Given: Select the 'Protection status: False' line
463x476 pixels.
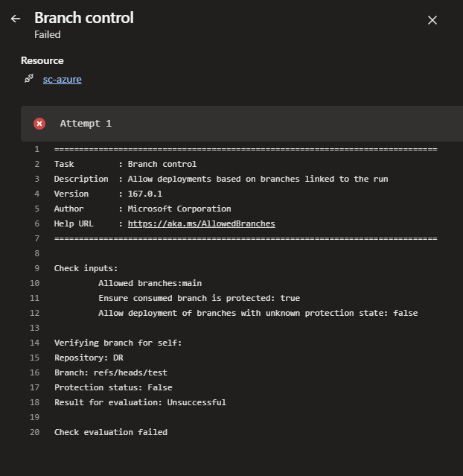Looking at the screenshot, I should pyautogui.click(x=113, y=387).
